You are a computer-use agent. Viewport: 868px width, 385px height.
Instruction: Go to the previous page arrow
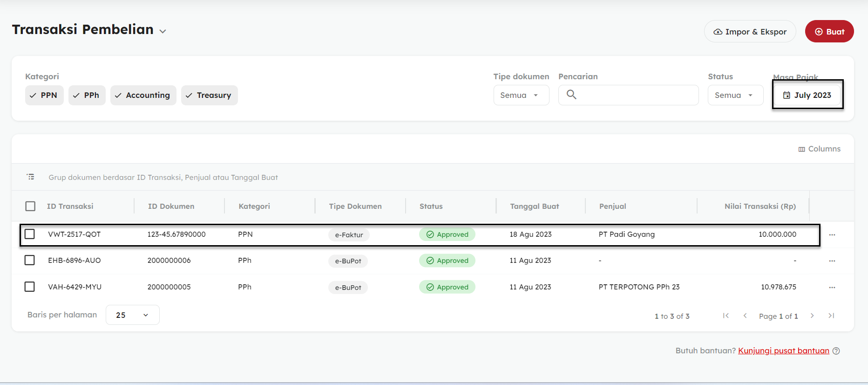pyautogui.click(x=745, y=316)
